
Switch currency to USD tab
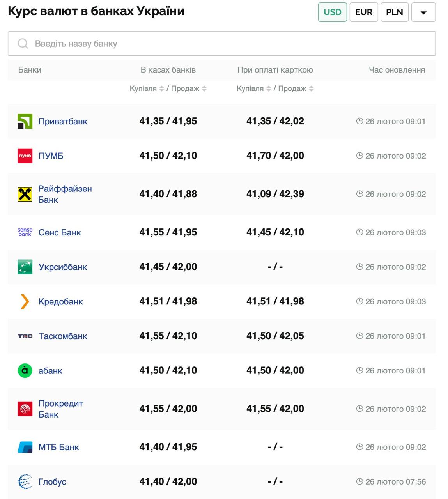point(332,12)
